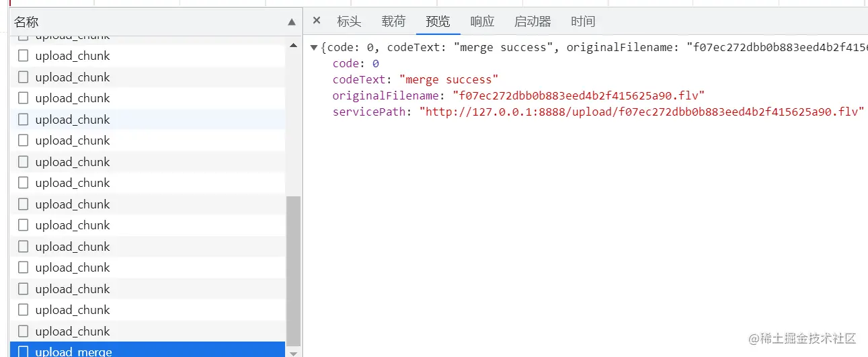The height and width of the screenshot is (357, 868).
Task: Click the "originalFilename" property key
Action: (x=386, y=96)
